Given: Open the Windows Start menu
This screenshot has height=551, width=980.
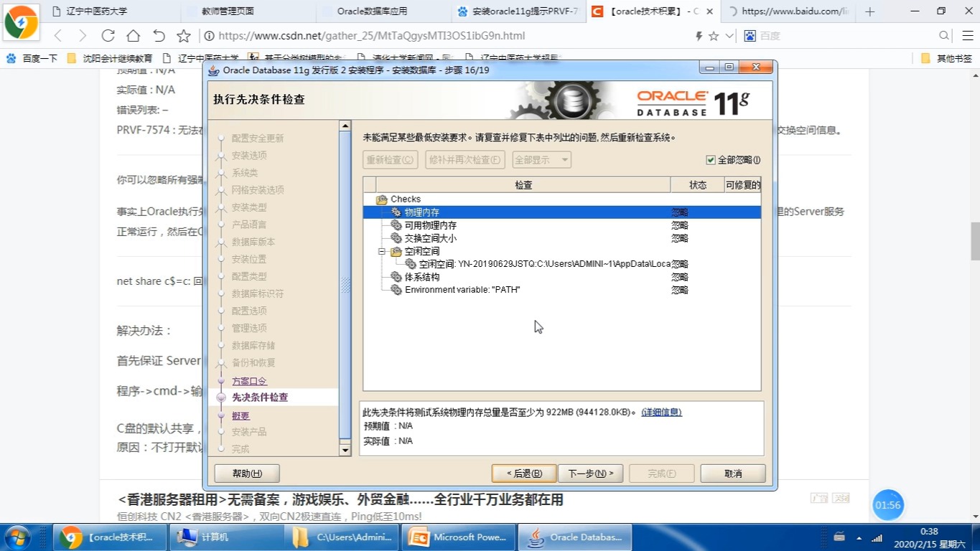Looking at the screenshot, I should pyautogui.click(x=17, y=537).
